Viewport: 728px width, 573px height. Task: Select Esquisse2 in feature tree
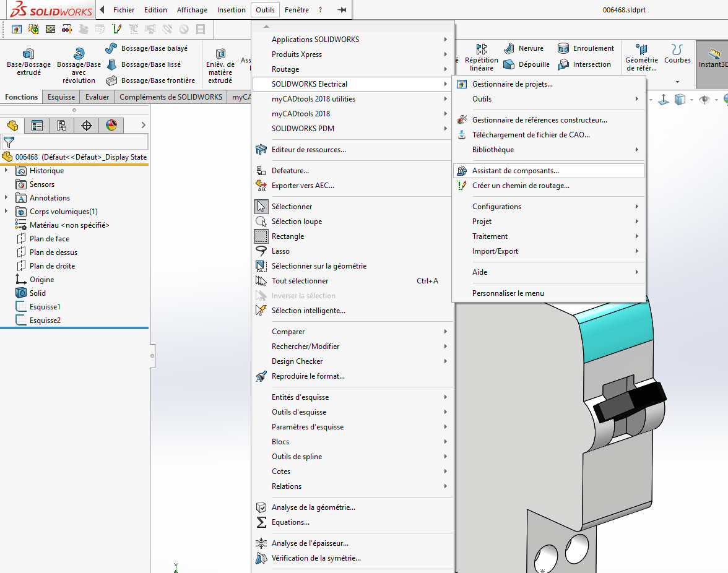(45, 320)
